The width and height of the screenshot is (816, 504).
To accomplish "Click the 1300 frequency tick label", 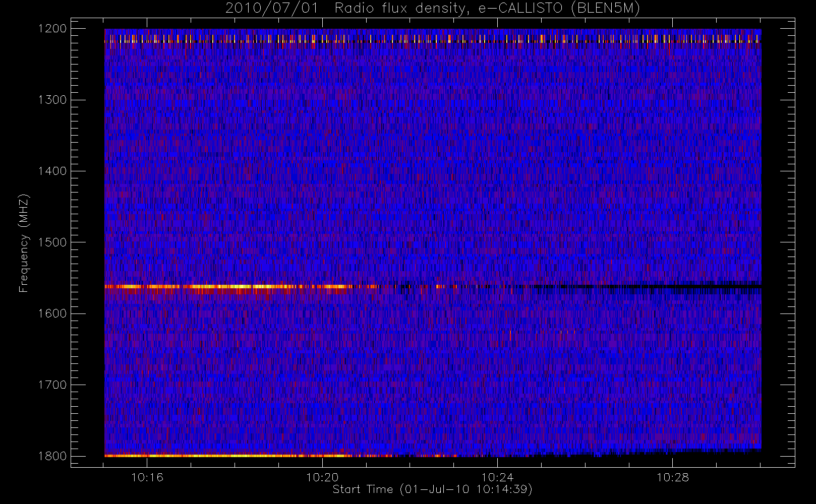I will click(53, 100).
